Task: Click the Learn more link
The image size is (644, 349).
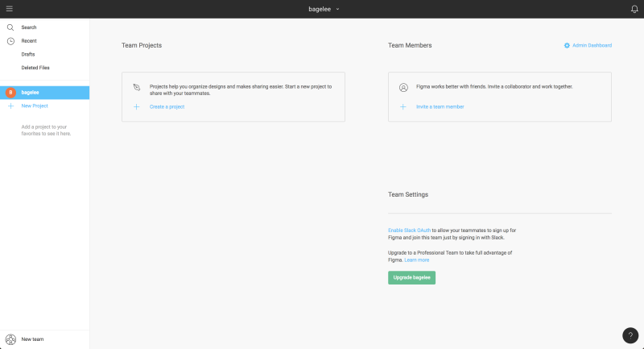Action: 416,260
